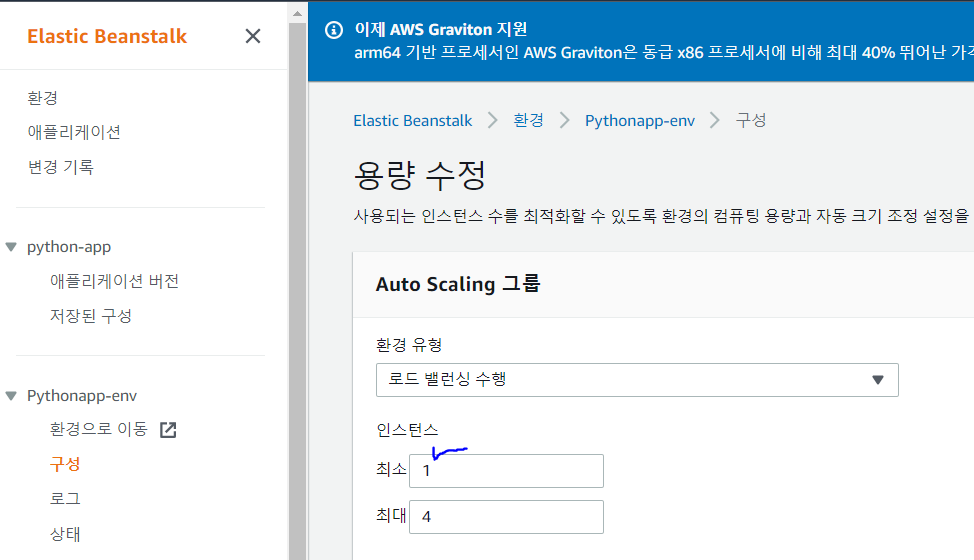Click the python-app application name
The image size is (974, 560).
(69, 247)
